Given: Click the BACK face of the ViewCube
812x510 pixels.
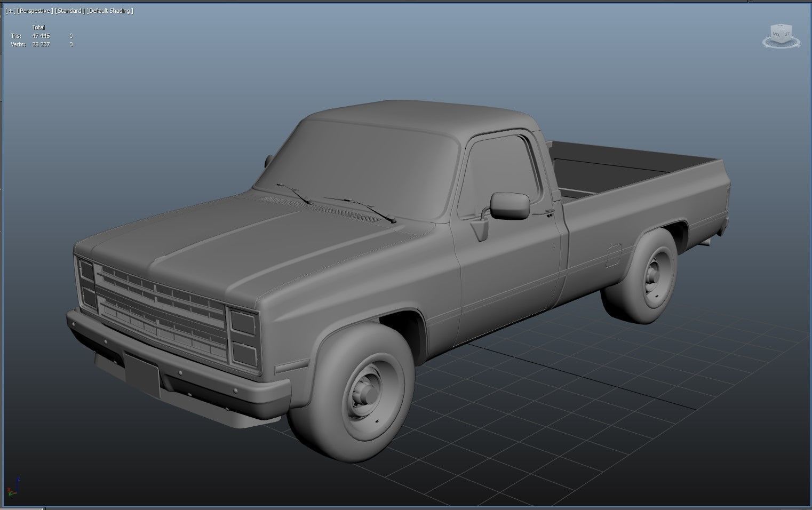Looking at the screenshot, I should pyautogui.click(x=777, y=35).
